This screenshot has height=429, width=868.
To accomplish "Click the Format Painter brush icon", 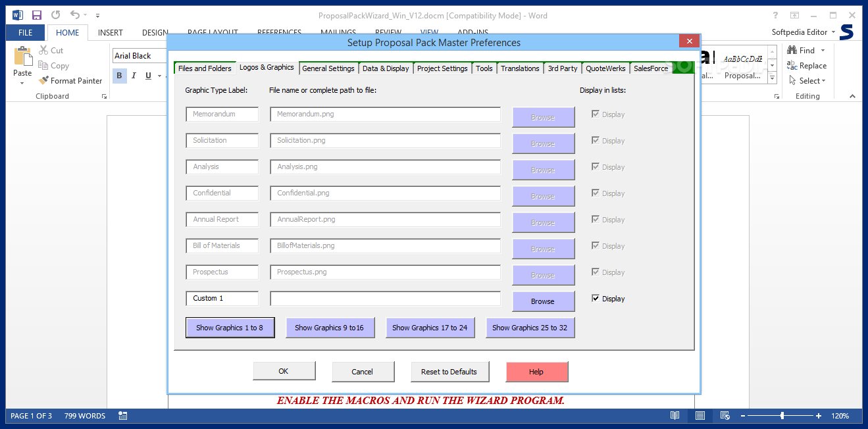I will pos(43,80).
